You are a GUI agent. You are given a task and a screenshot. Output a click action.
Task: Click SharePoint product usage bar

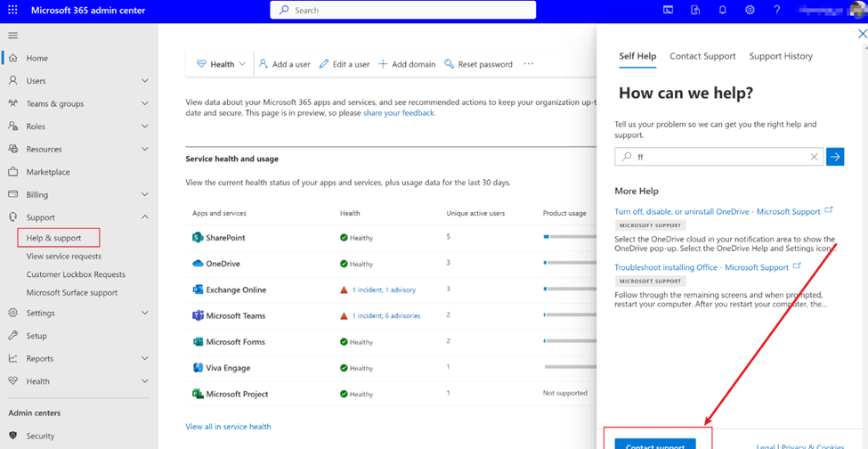[570, 237]
